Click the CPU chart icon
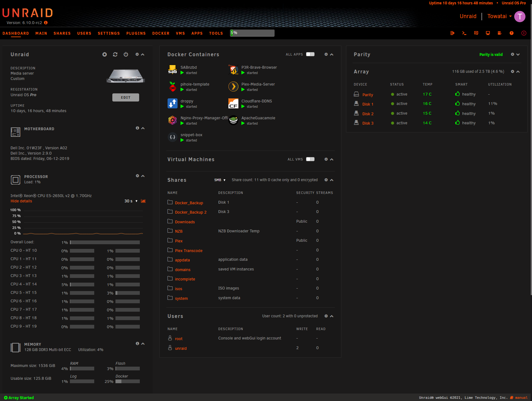 (x=143, y=201)
